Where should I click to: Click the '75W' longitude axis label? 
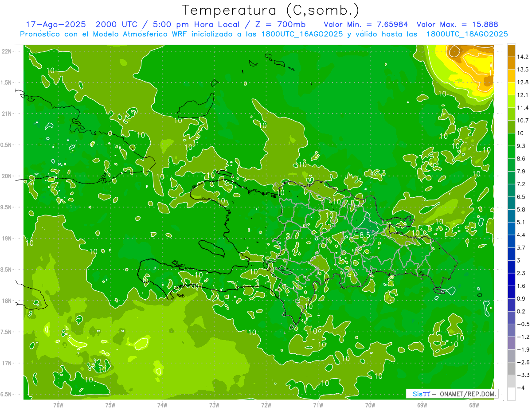(110, 405)
